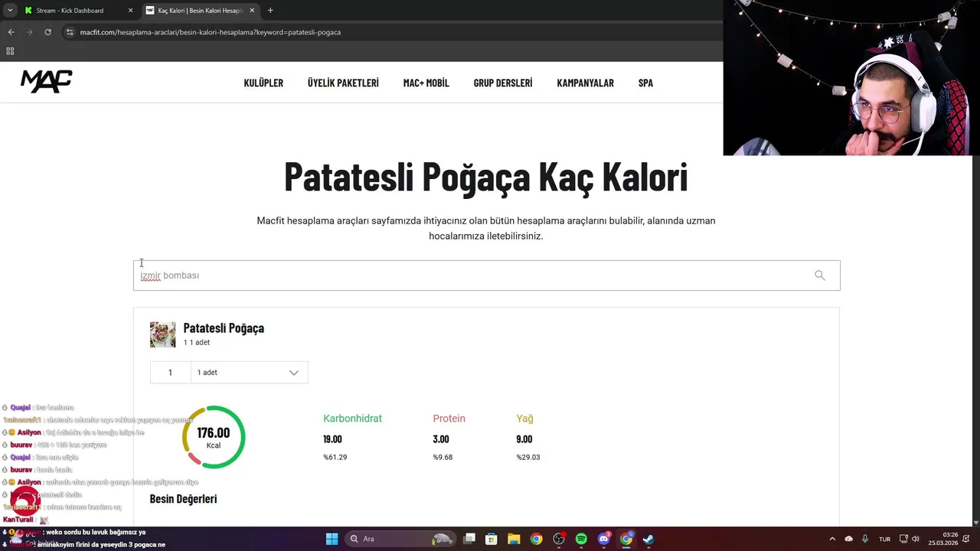The image size is (980, 551).
Task: Click the Patatesli Poğaça food thumbnail
Action: point(163,334)
